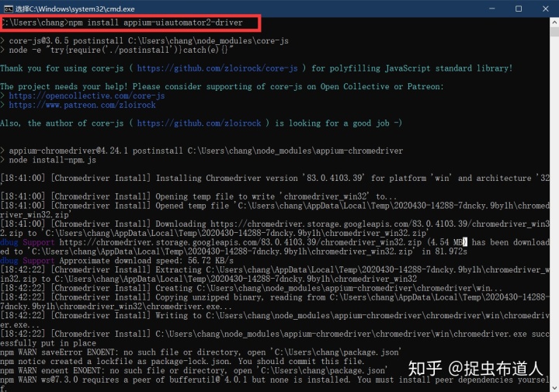Click 'The project needs your help!' line
This screenshot has height=392, width=559.
[222, 86]
